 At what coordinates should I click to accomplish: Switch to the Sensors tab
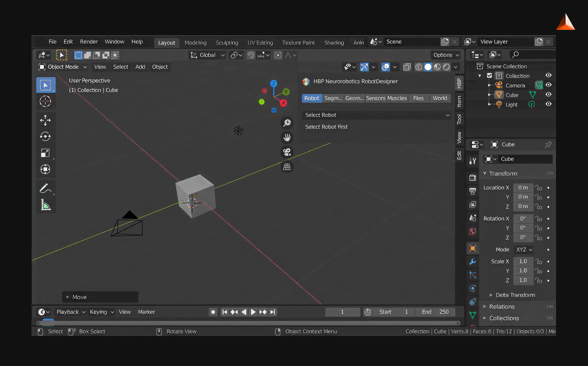(375, 98)
